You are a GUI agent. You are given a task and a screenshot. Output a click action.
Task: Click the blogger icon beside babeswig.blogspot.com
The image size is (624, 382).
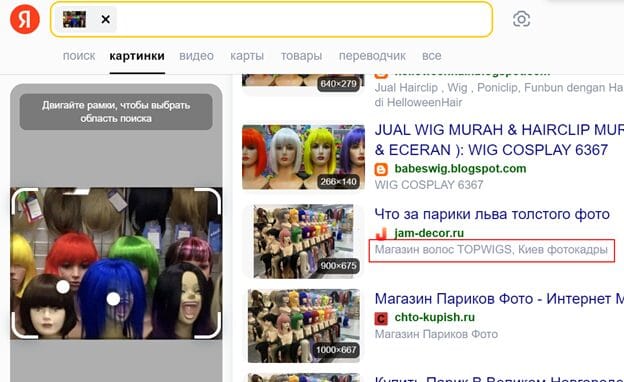381,170
